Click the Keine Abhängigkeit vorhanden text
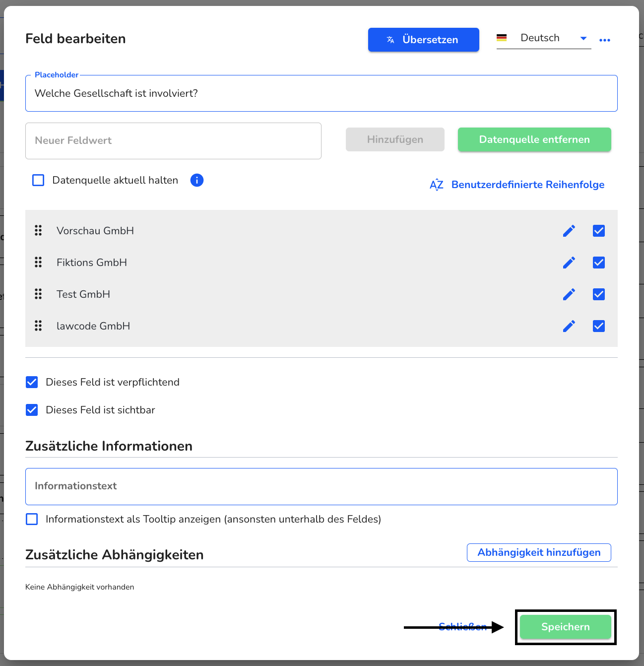The width and height of the screenshot is (644, 666). coord(80,587)
